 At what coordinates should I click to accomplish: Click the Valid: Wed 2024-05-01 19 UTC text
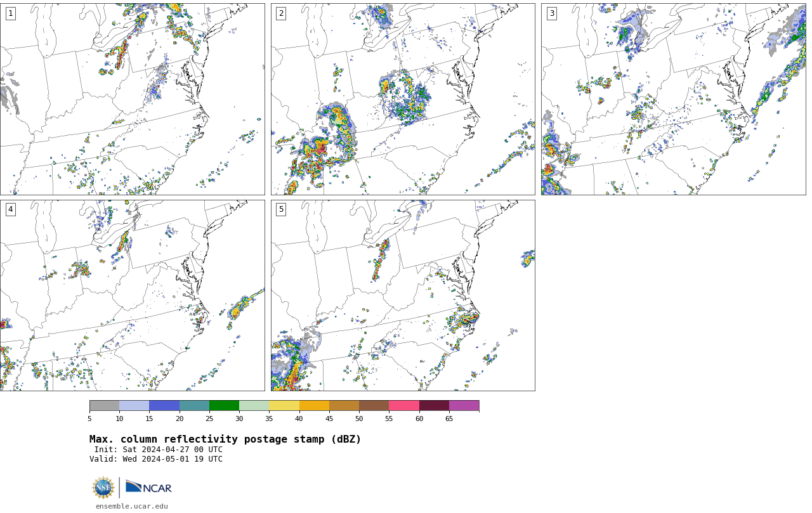point(156,459)
